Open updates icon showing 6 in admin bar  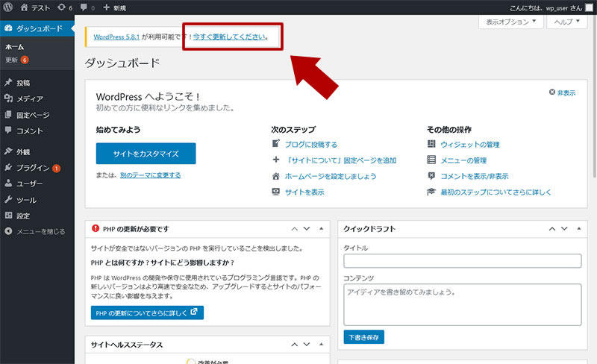click(x=61, y=7)
